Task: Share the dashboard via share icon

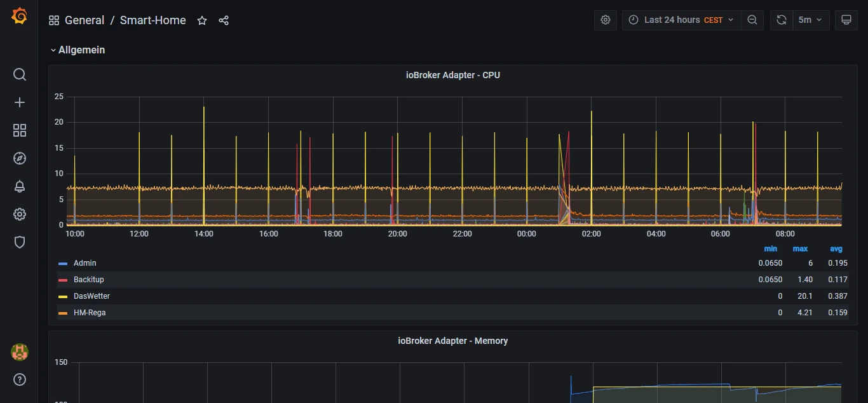Action: click(224, 20)
